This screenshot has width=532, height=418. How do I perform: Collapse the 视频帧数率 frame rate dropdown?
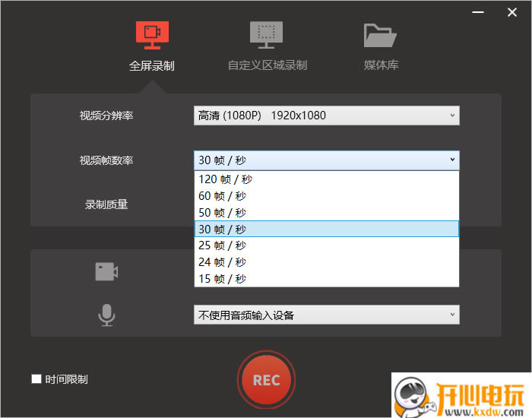(327, 160)
